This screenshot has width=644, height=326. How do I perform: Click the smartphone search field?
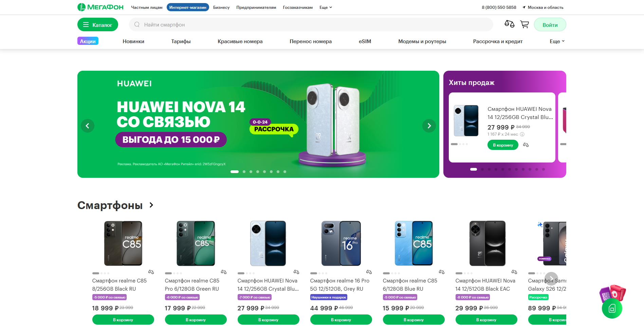point(311,25)
